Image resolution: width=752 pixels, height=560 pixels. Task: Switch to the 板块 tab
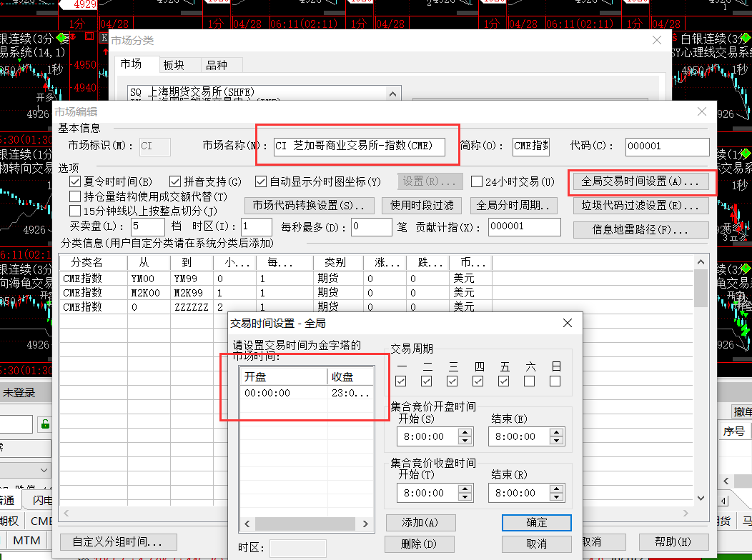pyautogui.click(x=174, y=65)
